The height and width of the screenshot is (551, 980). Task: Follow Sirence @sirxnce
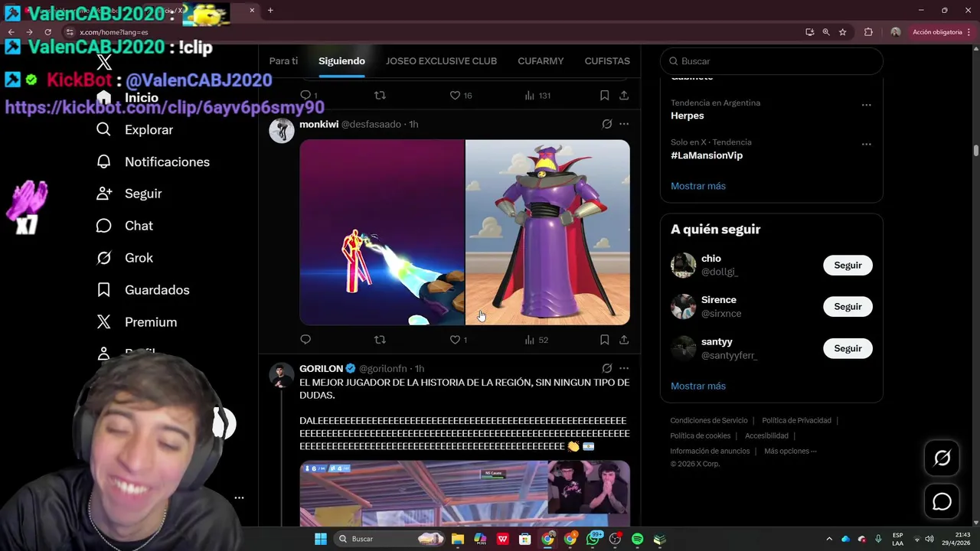tap(848, 307)
